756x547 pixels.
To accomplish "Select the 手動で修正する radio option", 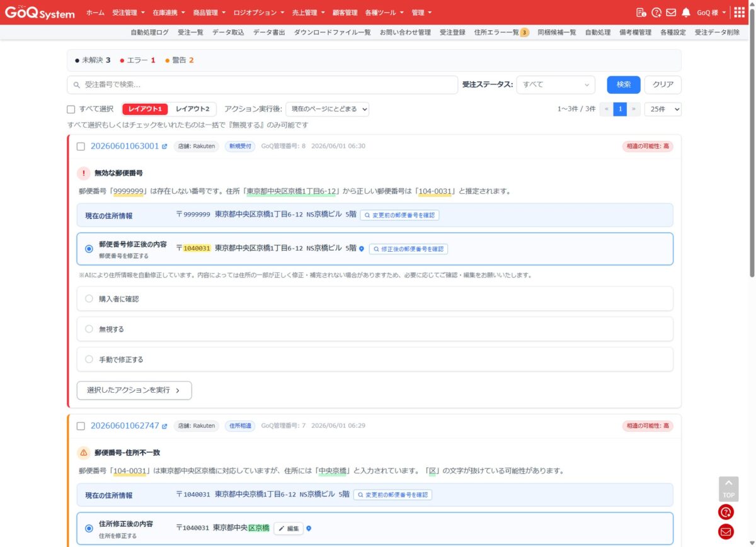I will tap(89, 359).
